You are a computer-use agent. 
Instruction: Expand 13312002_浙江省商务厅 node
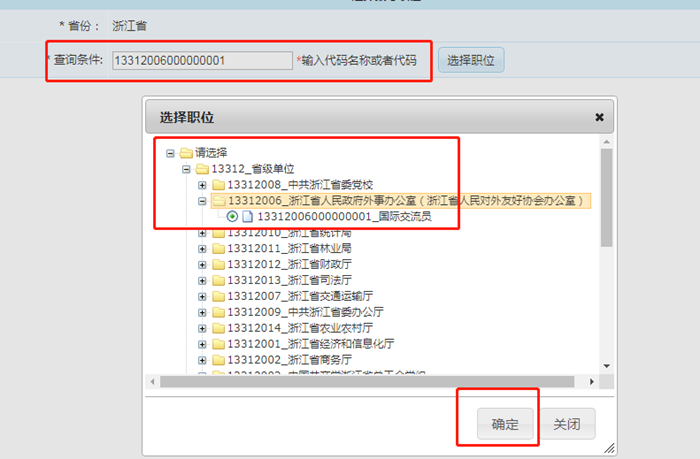(x=202, y=360)
